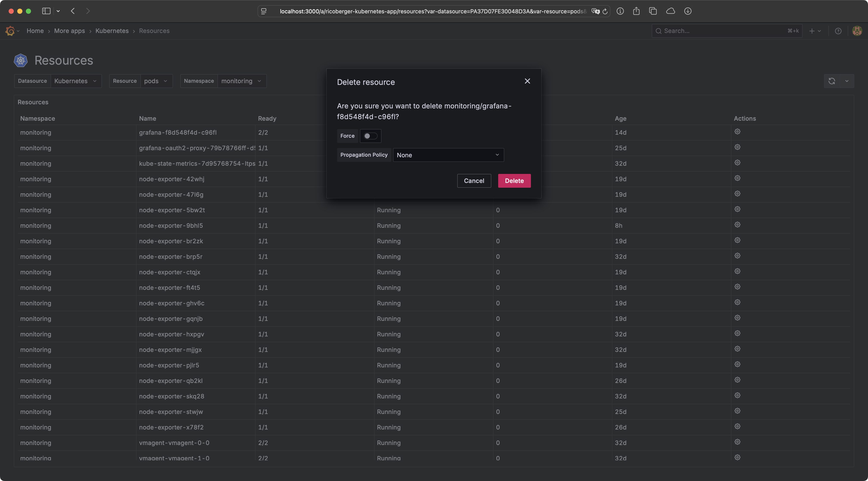Open the Namespace monitoring dropdown
868x481 pixels.
[241, 81]
